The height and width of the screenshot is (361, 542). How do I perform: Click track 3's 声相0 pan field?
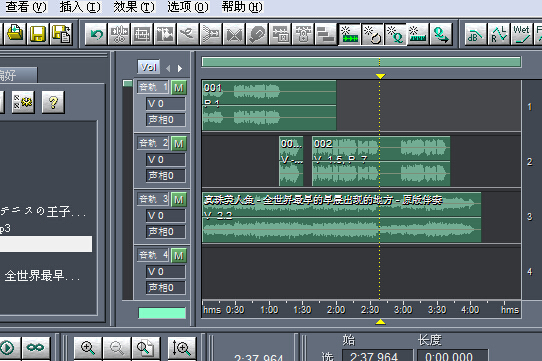[166, 232]
